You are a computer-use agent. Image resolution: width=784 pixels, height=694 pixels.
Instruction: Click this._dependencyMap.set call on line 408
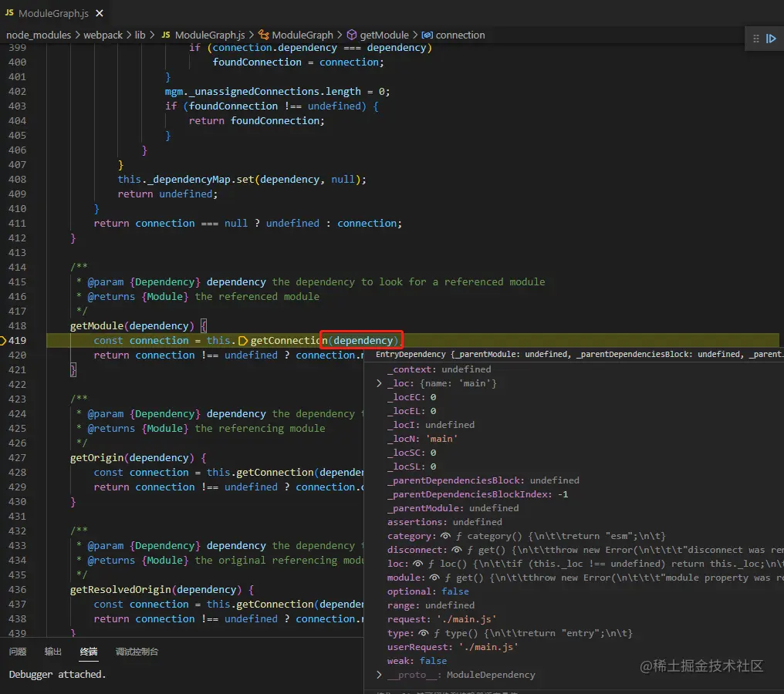[242, 180]
